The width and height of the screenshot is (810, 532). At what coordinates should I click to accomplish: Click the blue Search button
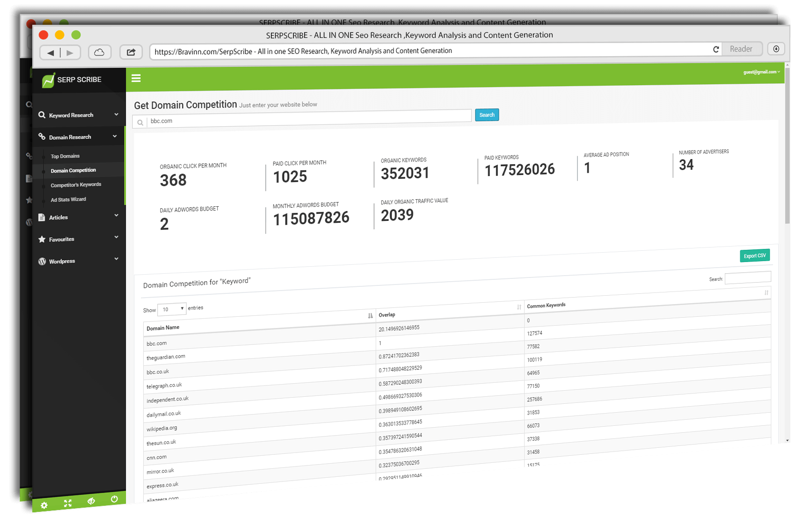click(487, 115)
